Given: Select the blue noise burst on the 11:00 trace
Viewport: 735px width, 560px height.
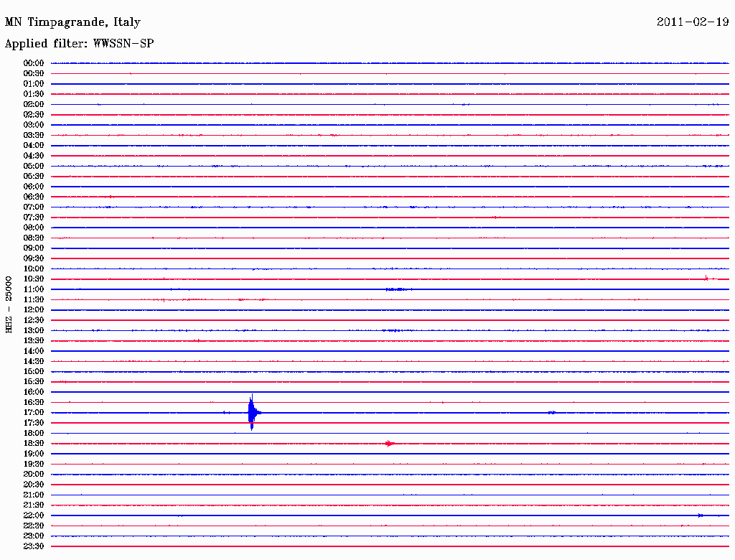Looking at the screenshot, I should pos(398,289).
